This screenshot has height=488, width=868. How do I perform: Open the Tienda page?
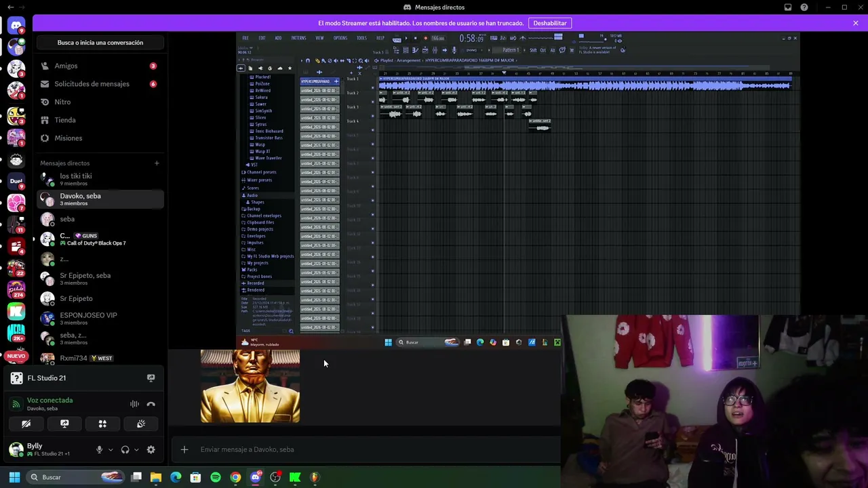click(x=100, y=120)
